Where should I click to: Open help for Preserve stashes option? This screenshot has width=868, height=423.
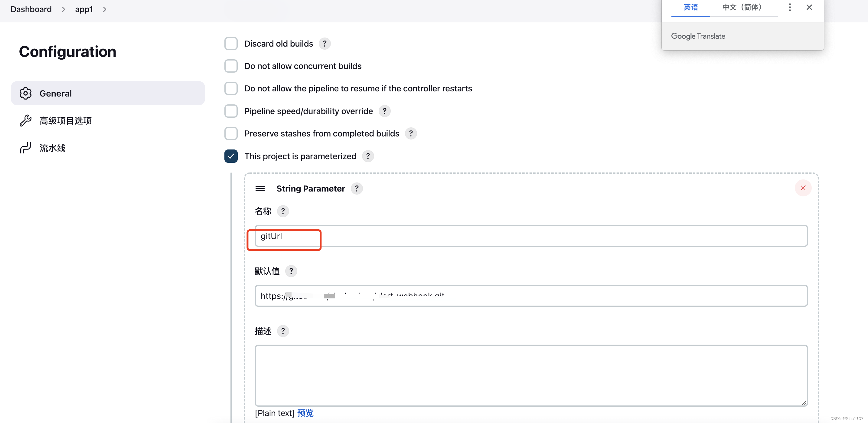pyautogui.click(x=411, y=133)
